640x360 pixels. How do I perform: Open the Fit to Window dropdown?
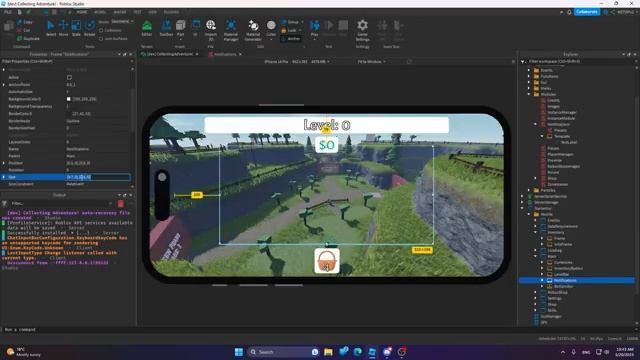click(x=371, y=62)
